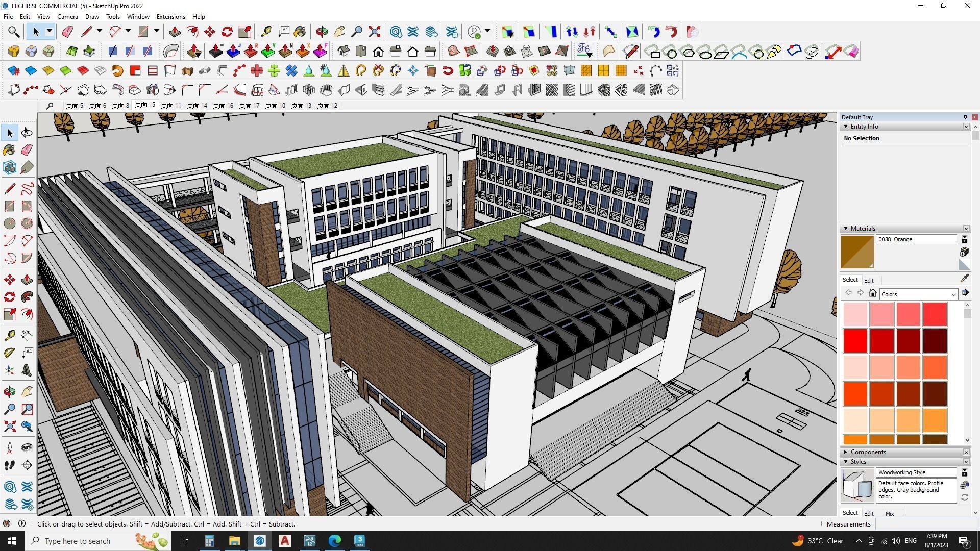The width and height of the screenshot is (980, 551).
Task: Select the Freehand tool in left toolbar
Action: (x=27, y=189)
